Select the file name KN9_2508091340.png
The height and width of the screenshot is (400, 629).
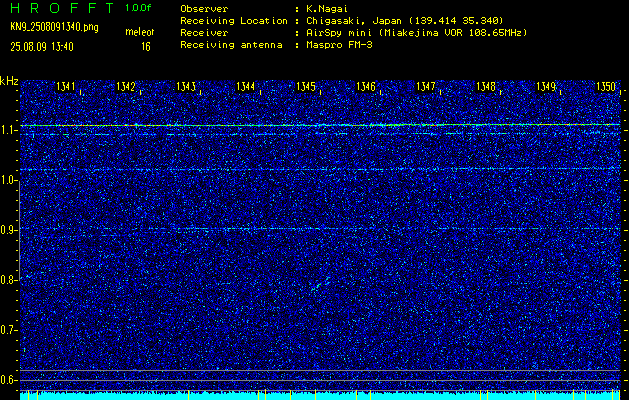click(54, 27)
